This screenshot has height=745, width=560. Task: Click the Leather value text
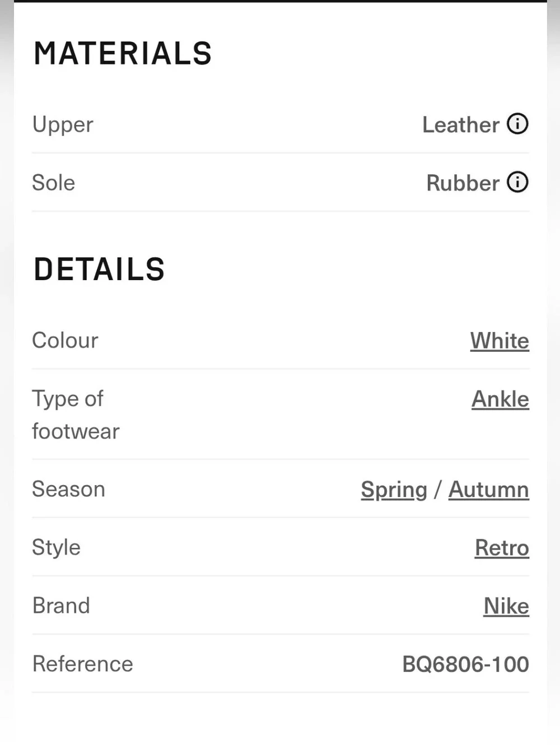[460, 124]
